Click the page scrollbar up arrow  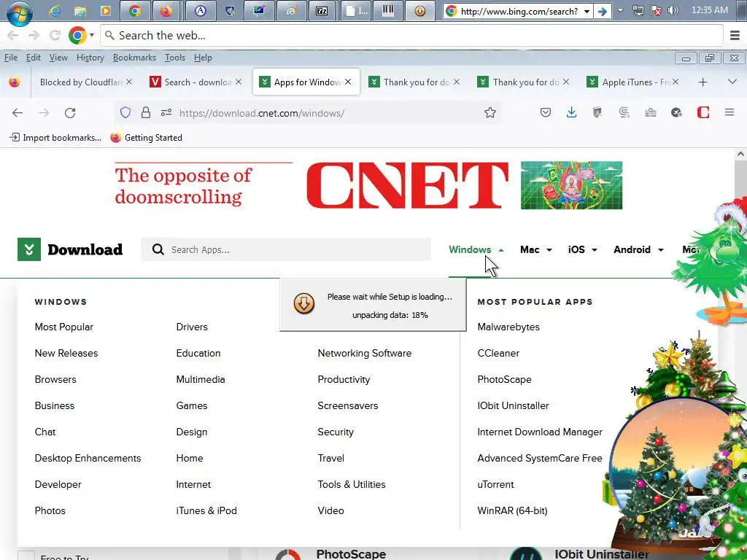click(740, 154)
